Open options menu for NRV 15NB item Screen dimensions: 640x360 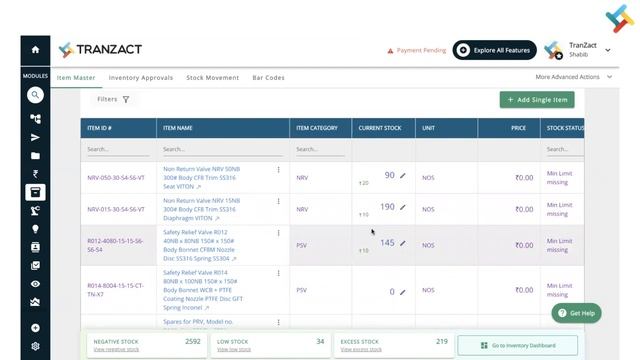click(279, 201)
